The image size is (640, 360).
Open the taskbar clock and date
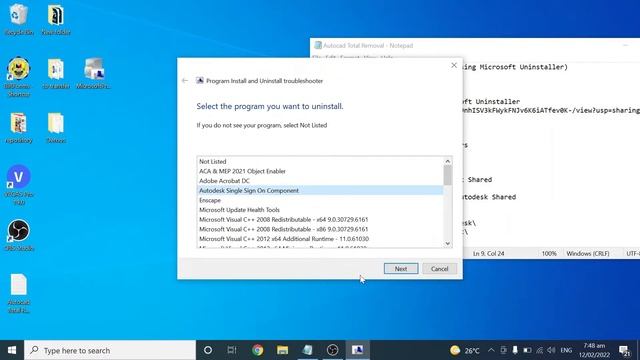(x=594, y=350)
